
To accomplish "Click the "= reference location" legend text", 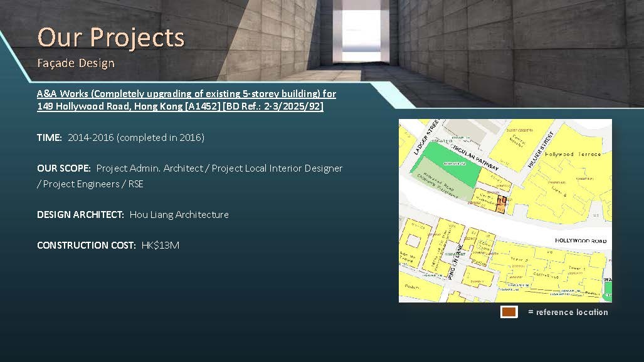I will coord(567,312).
